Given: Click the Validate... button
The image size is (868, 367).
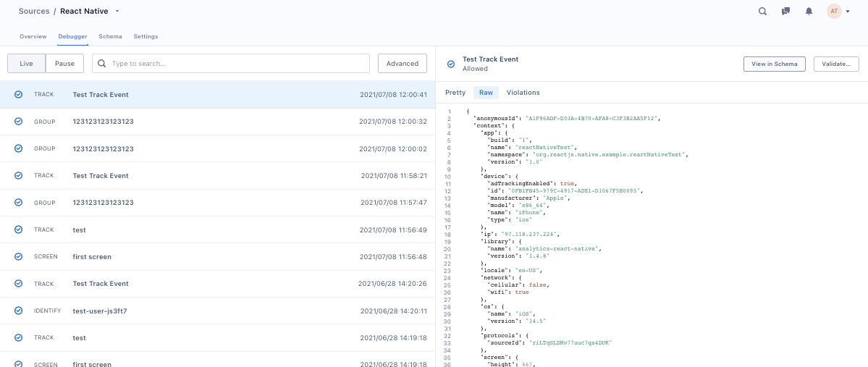Looking at the screenshot, I should tap(836, 64).
